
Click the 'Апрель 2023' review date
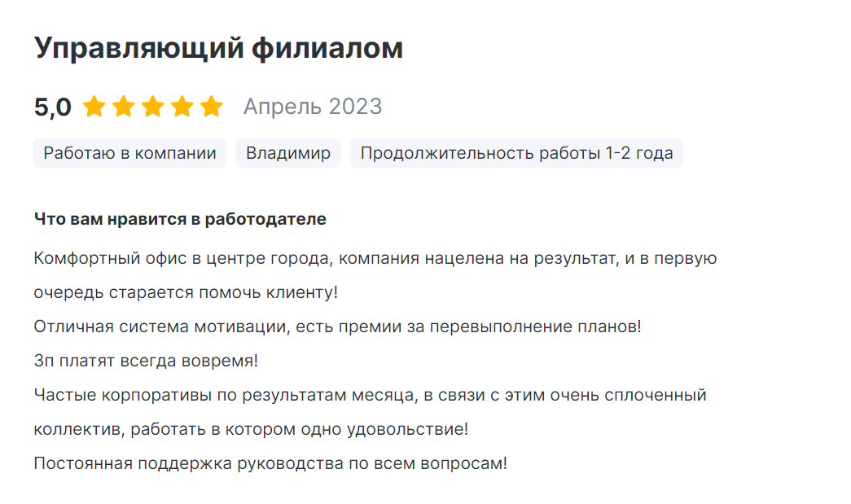[x=313, y=107]
